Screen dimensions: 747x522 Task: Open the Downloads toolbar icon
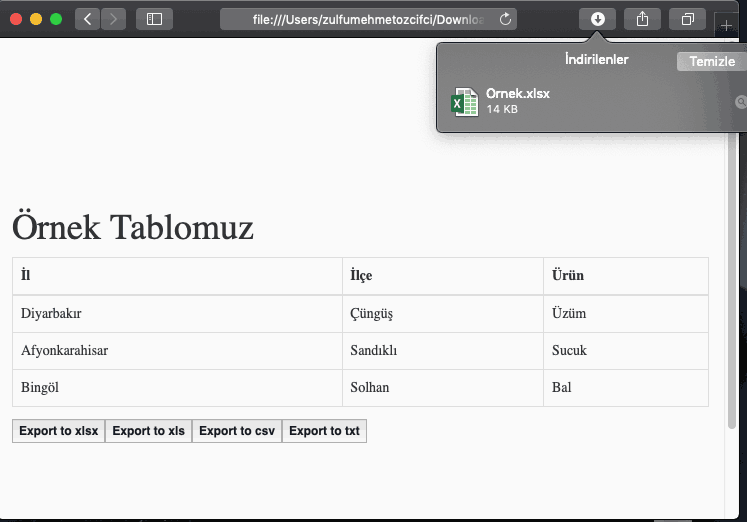[x=597, y=19]
